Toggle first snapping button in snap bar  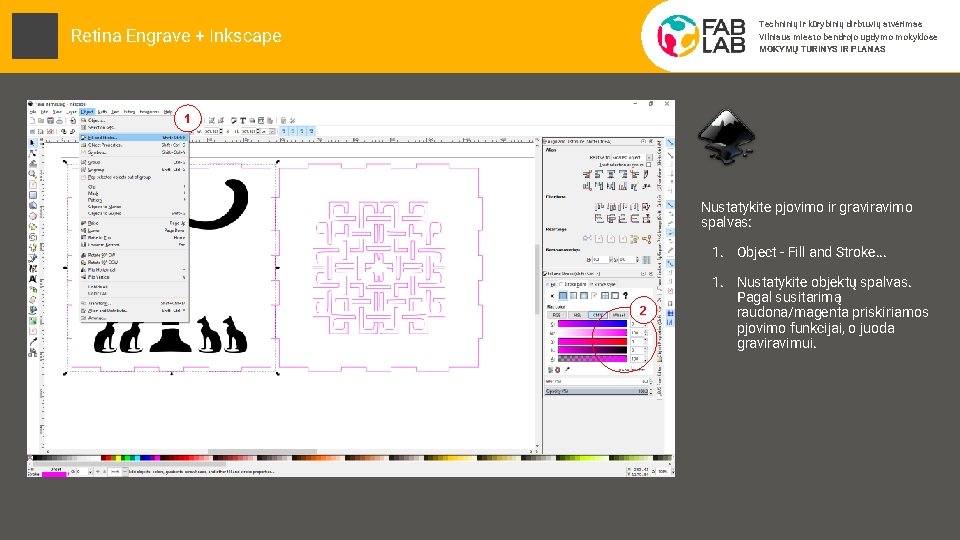pos(670,142)
